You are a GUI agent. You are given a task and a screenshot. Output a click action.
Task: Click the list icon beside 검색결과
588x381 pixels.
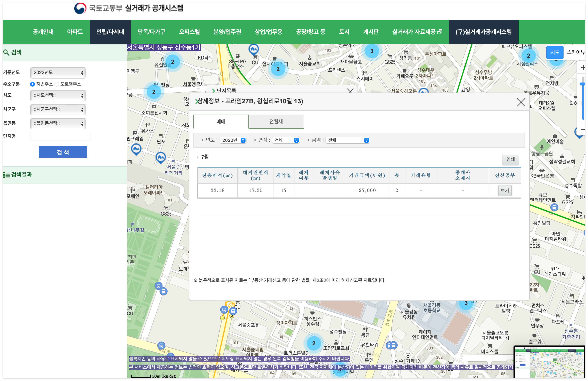pos(6,174)
